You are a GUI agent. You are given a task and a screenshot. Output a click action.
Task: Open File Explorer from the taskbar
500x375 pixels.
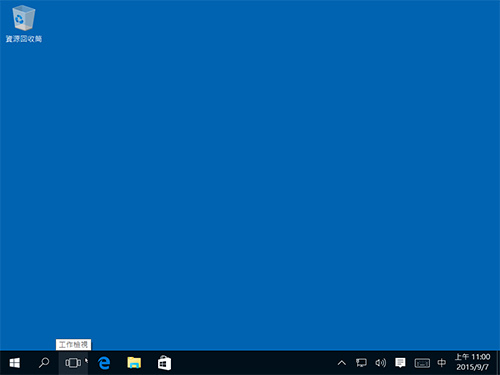(x=134, y=363)
